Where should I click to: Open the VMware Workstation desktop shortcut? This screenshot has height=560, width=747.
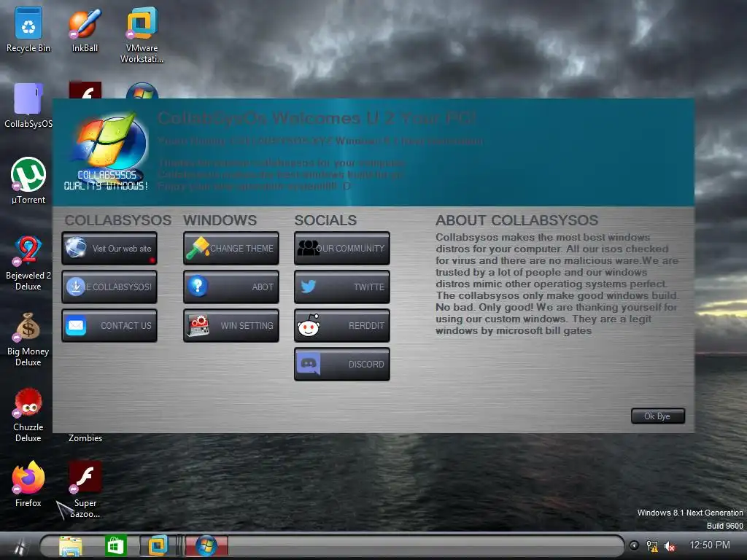(x=142, y=35)
